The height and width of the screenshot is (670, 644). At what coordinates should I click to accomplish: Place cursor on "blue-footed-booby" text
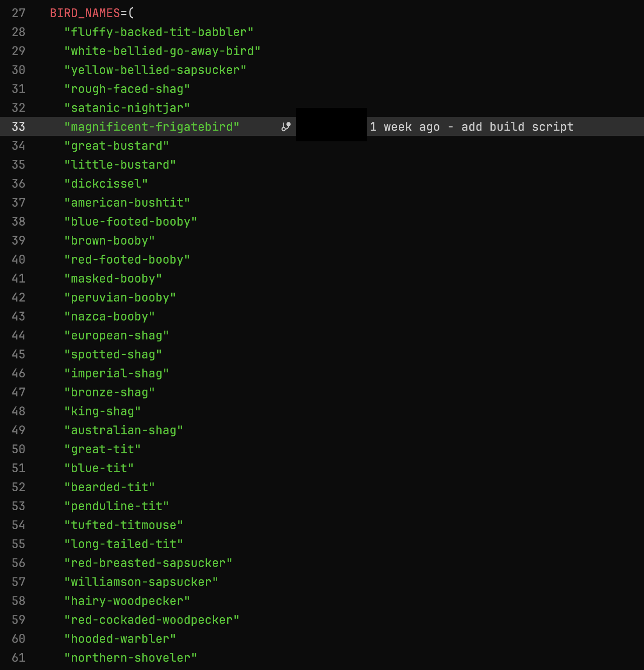(131, 222)
